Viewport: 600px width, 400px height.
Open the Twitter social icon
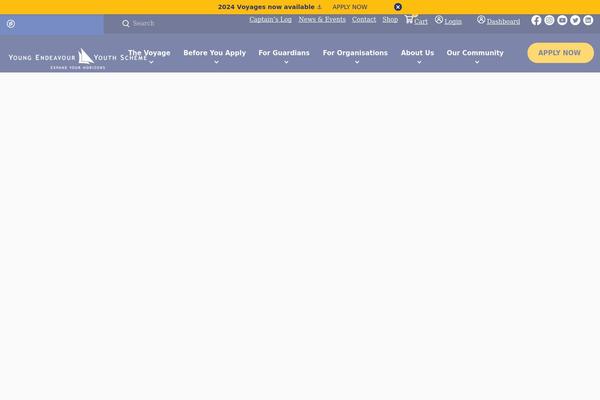point(575,20)
